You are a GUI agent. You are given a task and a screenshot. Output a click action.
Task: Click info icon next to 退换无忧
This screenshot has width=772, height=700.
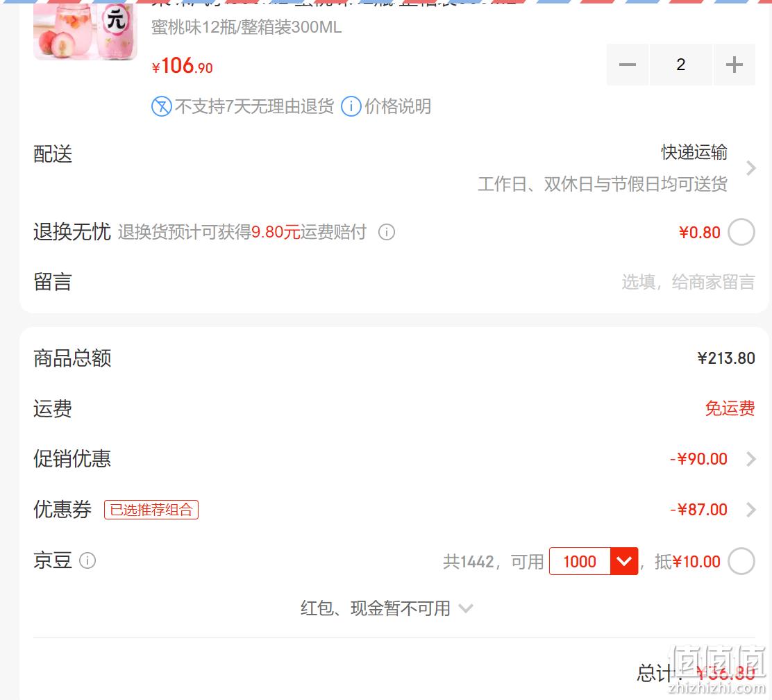[387, 232]
